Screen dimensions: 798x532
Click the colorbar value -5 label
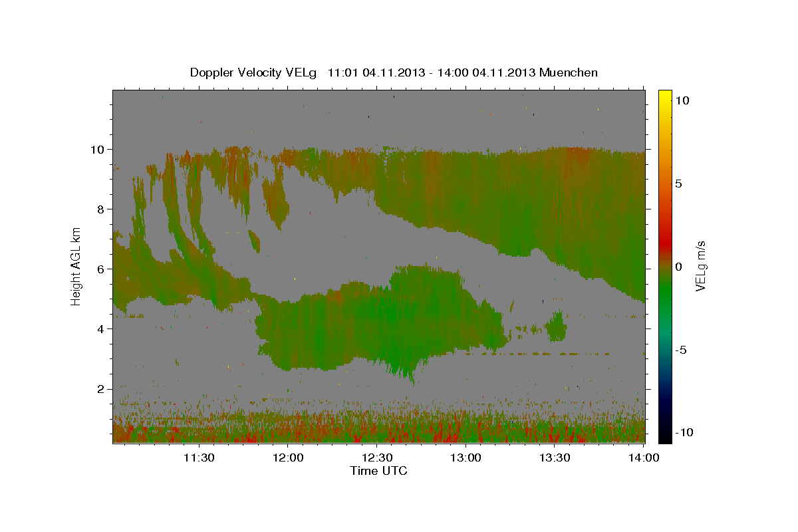[681, 350]
